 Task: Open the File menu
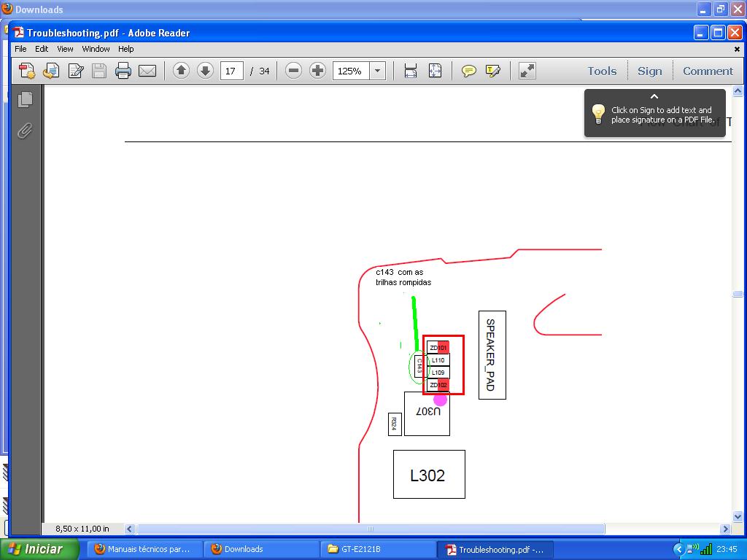coord(20,49)
